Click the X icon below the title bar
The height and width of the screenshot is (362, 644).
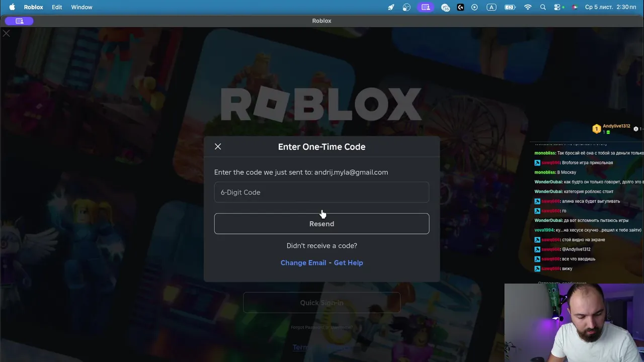click(x=6, y=33)
